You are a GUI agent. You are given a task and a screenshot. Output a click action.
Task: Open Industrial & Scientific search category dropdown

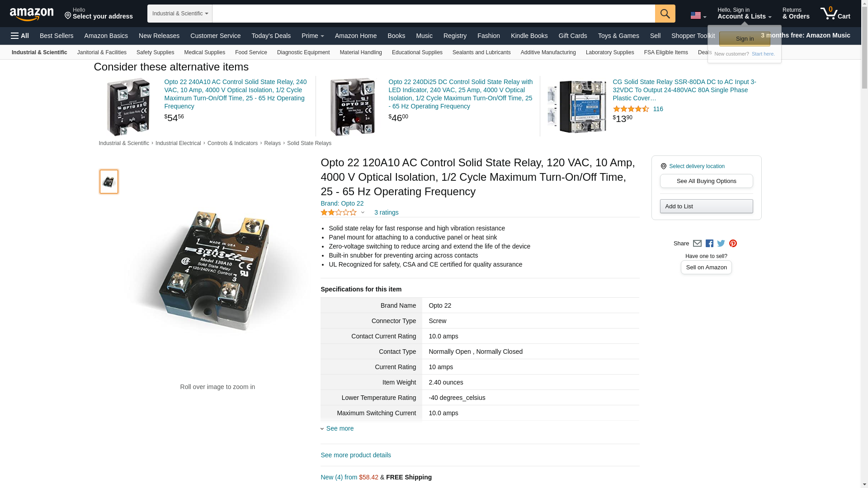(x=179, y=14)
